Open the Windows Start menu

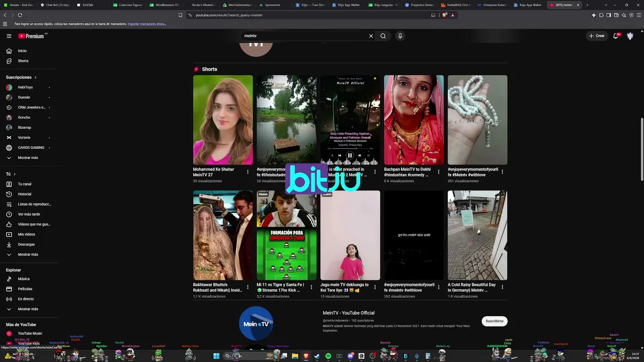(x=216, y=356)
